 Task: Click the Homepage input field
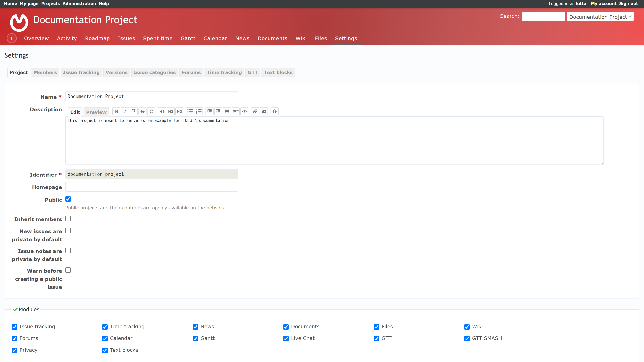pos(152,187)
